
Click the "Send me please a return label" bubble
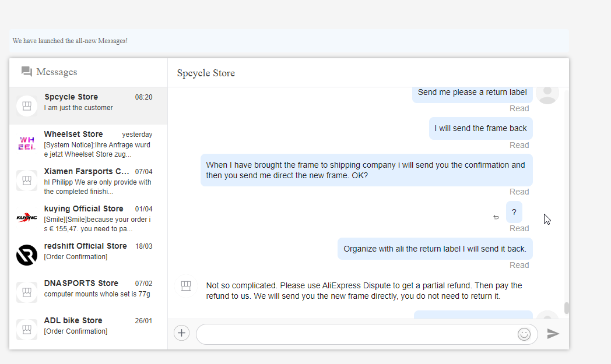pos(472,93)
